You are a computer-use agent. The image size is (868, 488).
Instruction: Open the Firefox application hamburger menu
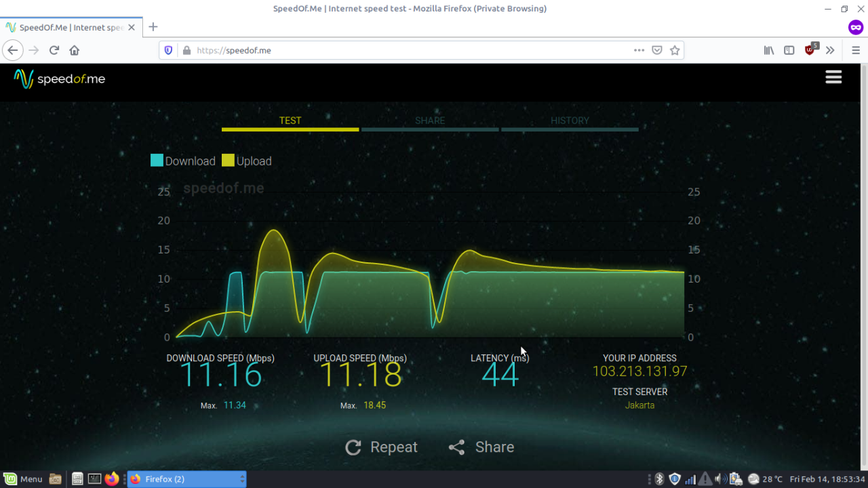point(856,50)
